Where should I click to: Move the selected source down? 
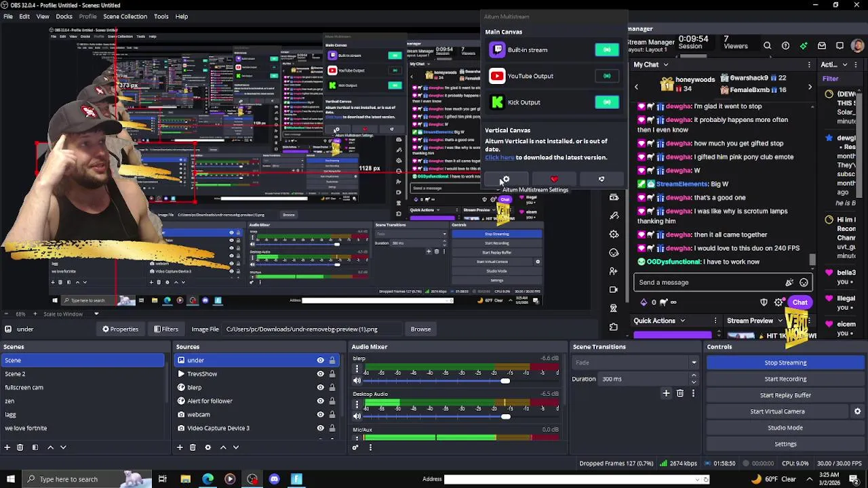236,447
